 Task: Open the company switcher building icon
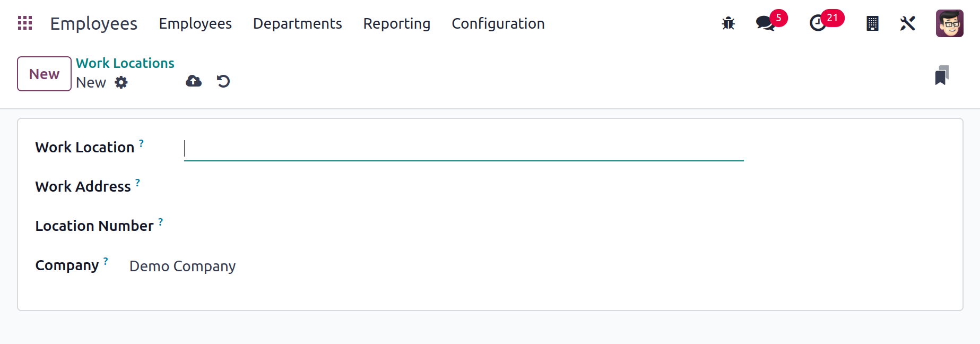[872, 23]
